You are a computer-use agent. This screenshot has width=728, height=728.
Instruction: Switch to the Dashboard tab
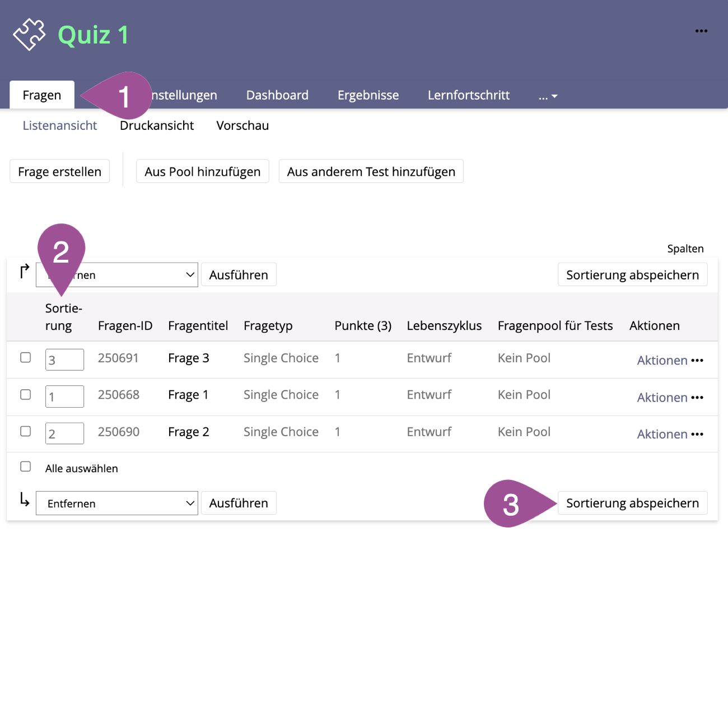(277, 95)
